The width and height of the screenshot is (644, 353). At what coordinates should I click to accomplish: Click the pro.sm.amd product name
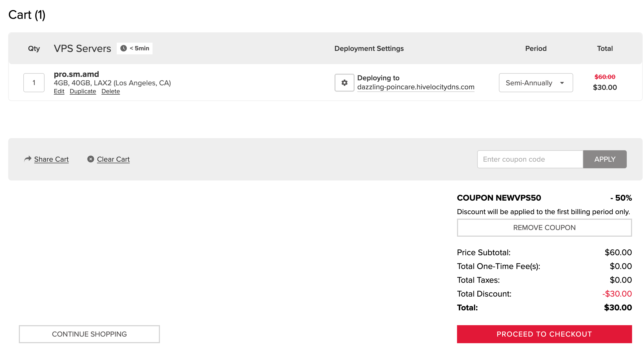[x=76, y=74]
